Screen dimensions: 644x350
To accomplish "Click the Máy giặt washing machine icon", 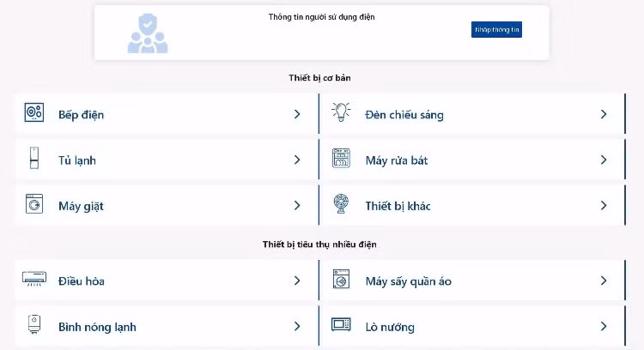I will tap(34, 203).
